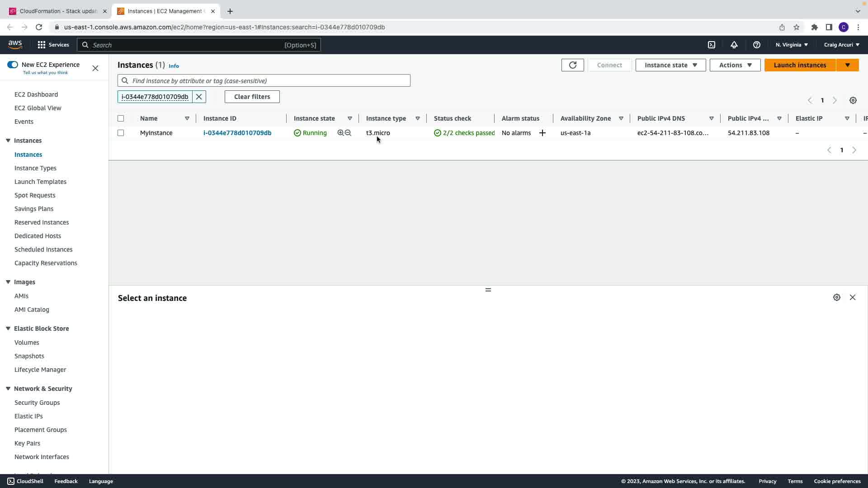Screen dimensions: 868x488
Task: Check the select all instances checkbox
Action: click(x=121, y=118)
